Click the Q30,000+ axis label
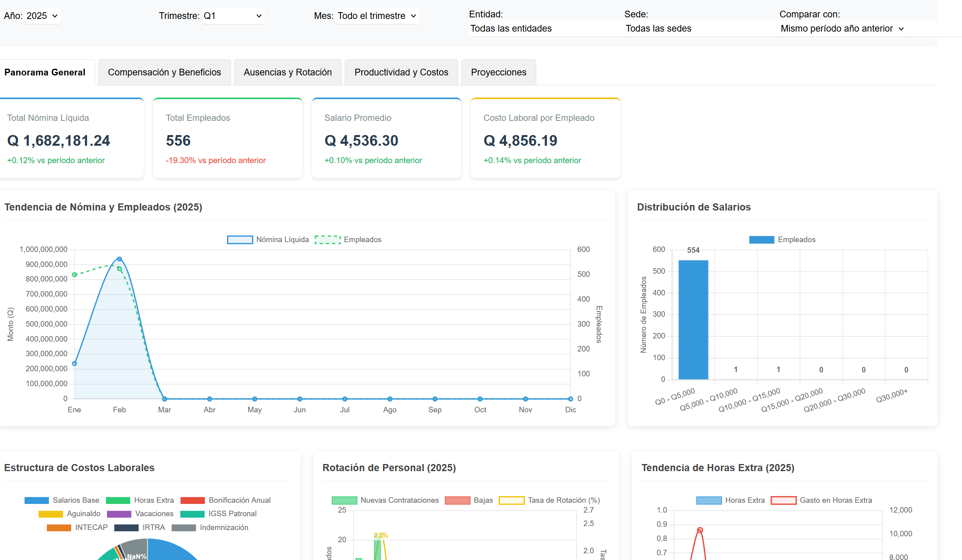This screenshot has width=962, height=560. (892, 396)
